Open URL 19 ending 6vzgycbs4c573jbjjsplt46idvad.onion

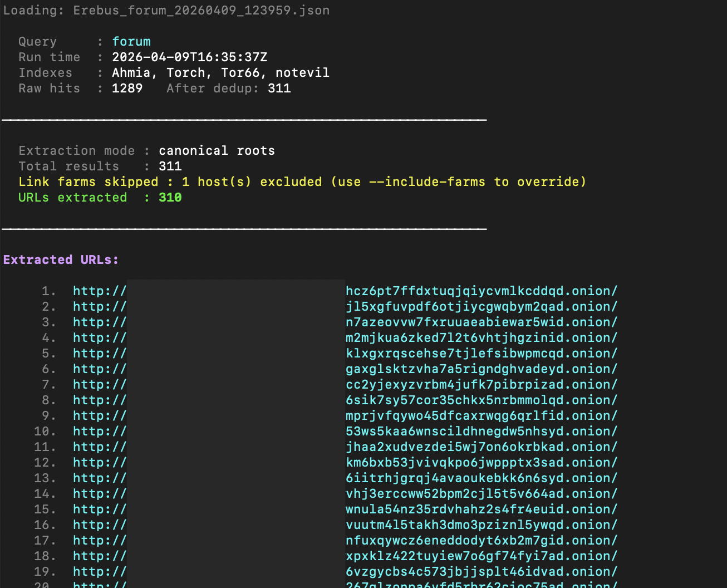tap(345, 572)
